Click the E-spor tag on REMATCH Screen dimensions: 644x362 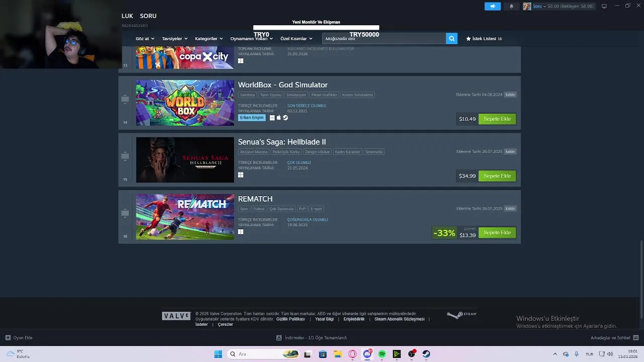tap(316, 209)
